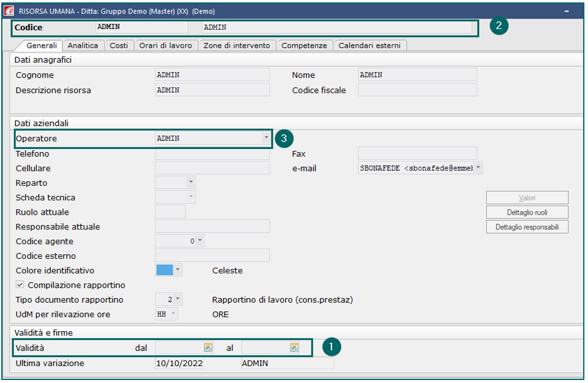Image resolution: width=588 pixels, height=383 pixels.
Task: Go to the Costi tab
Action: 119,45
